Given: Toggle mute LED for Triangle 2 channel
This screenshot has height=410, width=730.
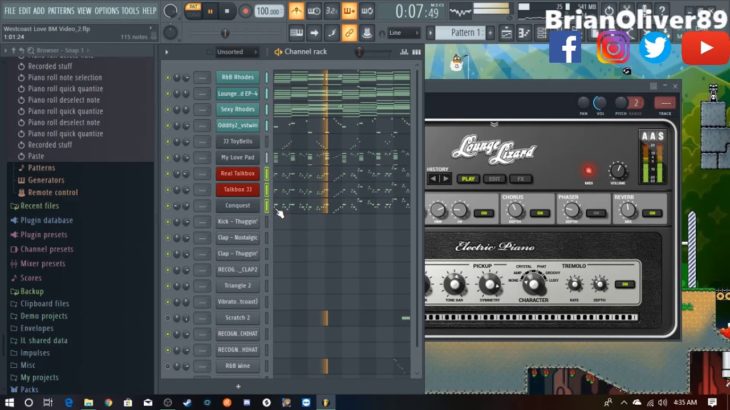Looking at the screenshot, I should [168, 286].
